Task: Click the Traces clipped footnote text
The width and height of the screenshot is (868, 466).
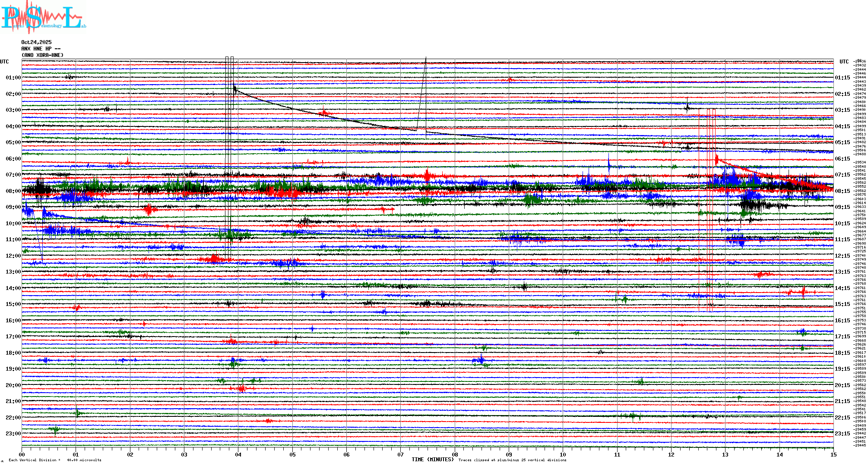Action: click(x=512, y=460)
